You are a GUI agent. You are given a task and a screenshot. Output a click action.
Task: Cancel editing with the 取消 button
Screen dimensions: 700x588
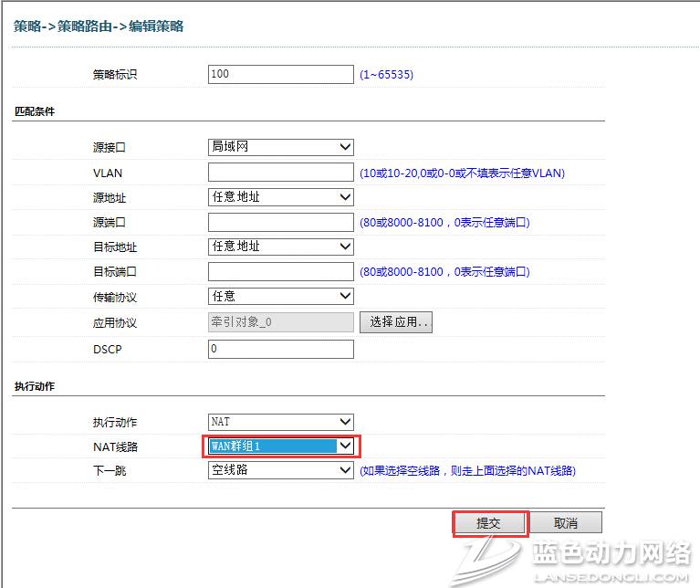click(x=566, y=523)
